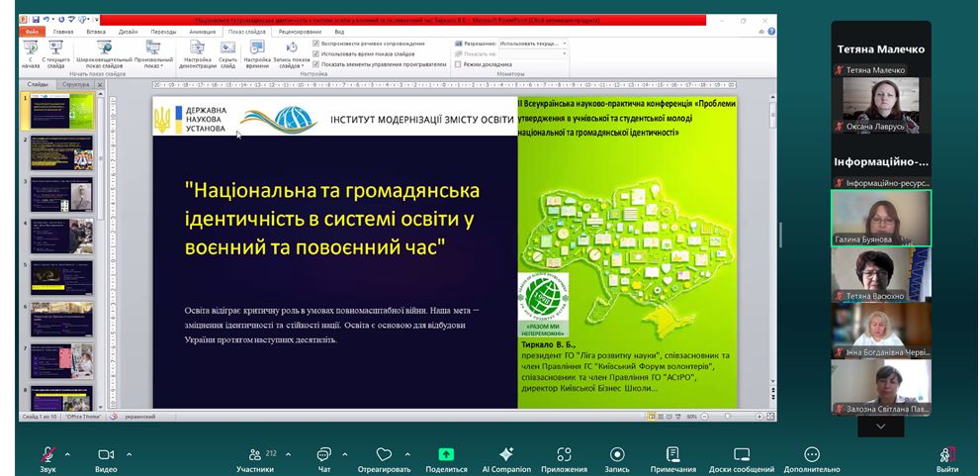Expand the Разрешение resolution dropdown
The width and height of the screenshot is (980, 476).
(564, 44)
